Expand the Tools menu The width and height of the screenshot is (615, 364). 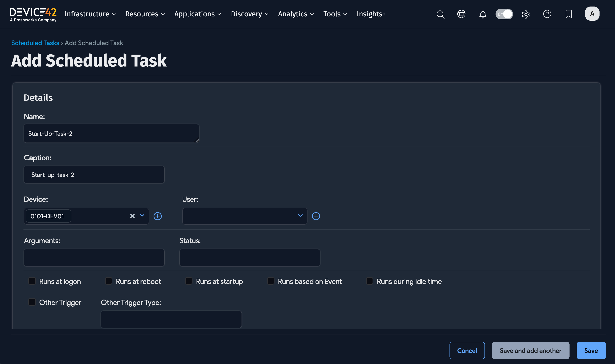[x=335, y=14]
